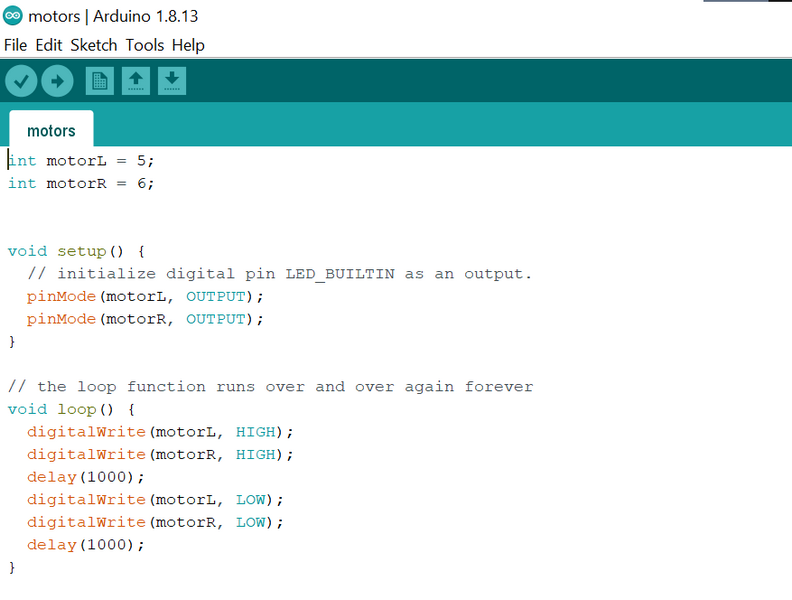Click the Verify checkmark button
The height and width of the screenshot is (600, 792).
pos(21,81)
